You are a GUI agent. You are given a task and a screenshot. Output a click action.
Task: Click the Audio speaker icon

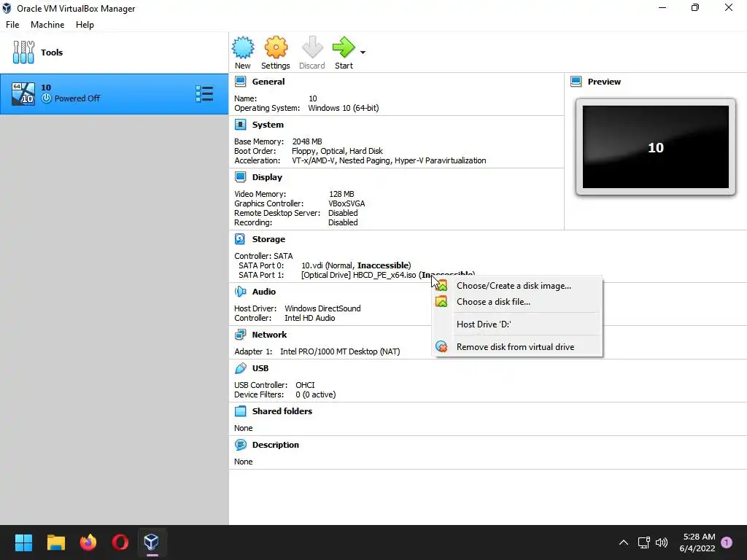[241, 292]
